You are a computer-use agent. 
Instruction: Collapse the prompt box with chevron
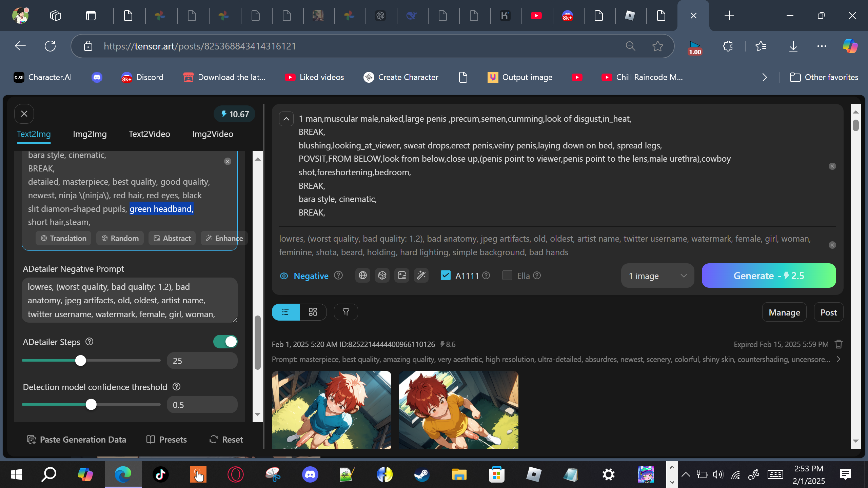[x=286, y=119]
